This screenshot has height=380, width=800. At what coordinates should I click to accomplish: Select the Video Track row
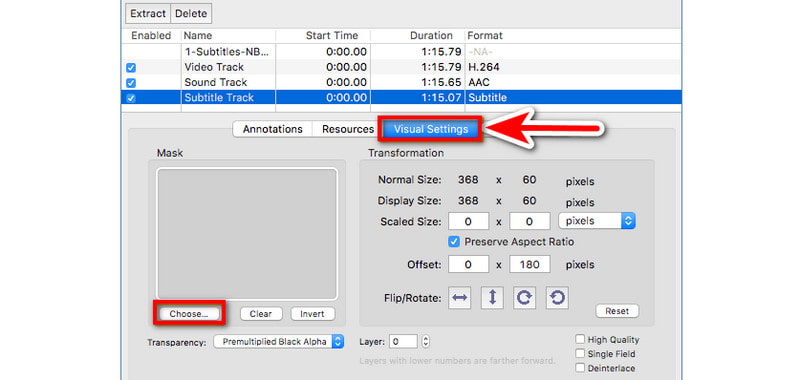click(x=401, y=67)
